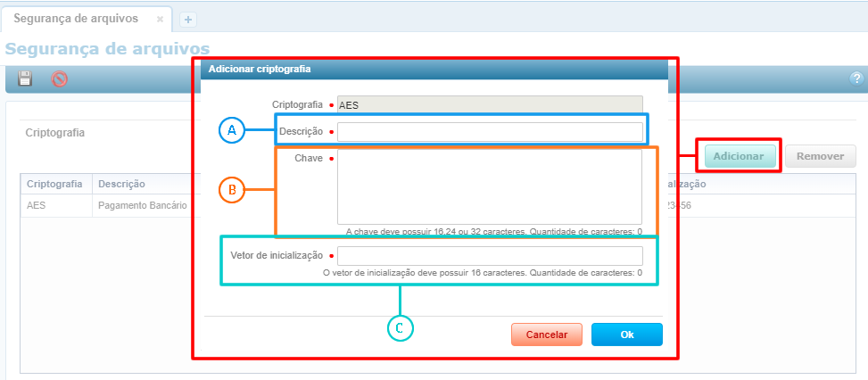The image size is (868, 380).
Task: Click the circled A annotation marker
Action: 232,131
